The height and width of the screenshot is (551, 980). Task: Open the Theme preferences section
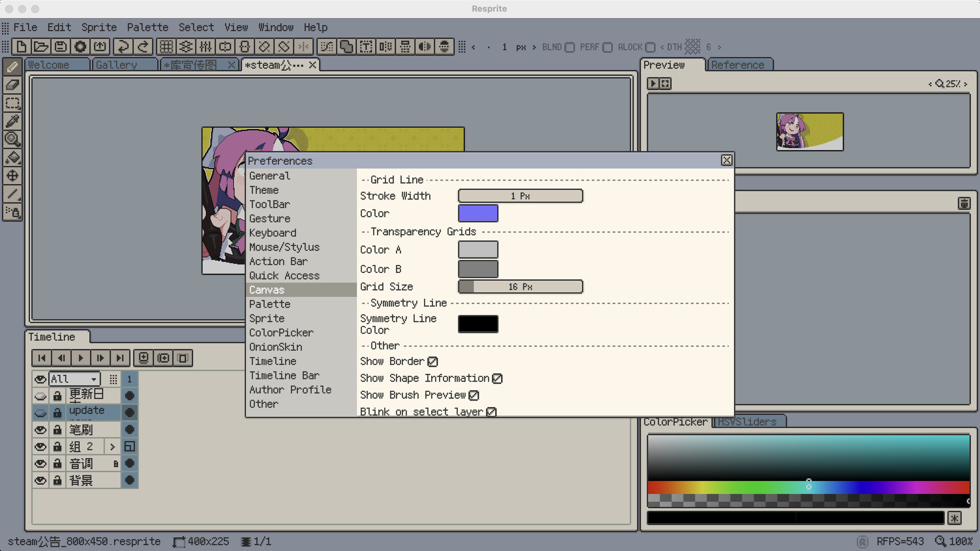click(x=264, y=190)
